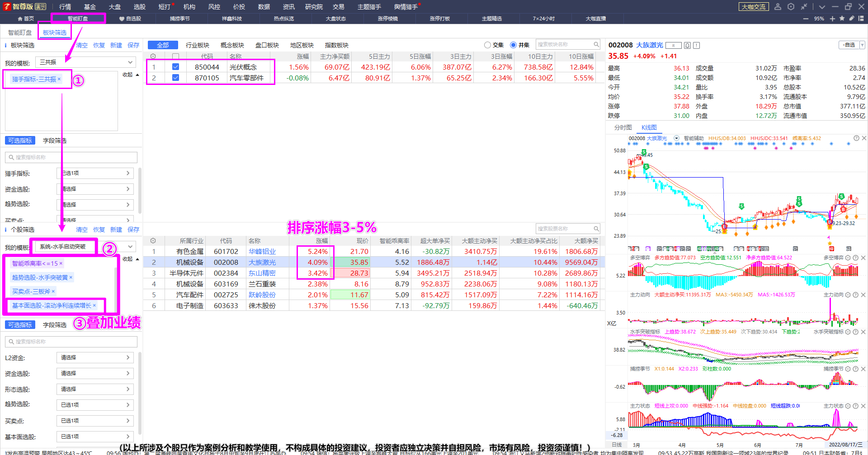Expand the L2资金 请选择 selector
The width and height of the screenshot is (868, 455).
tap(95, 357)
